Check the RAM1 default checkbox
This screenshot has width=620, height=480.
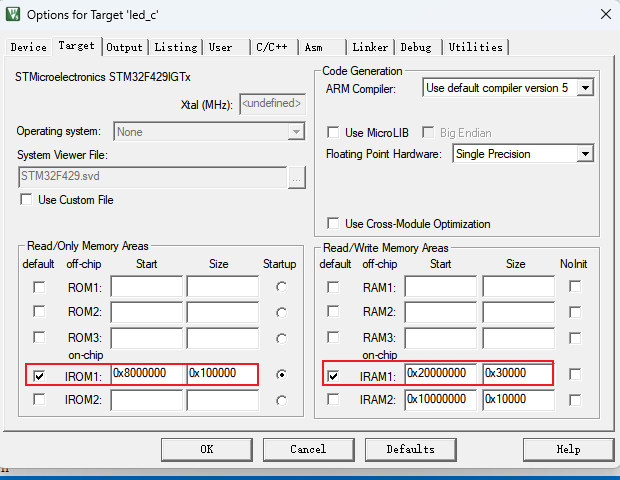[333, 287]
